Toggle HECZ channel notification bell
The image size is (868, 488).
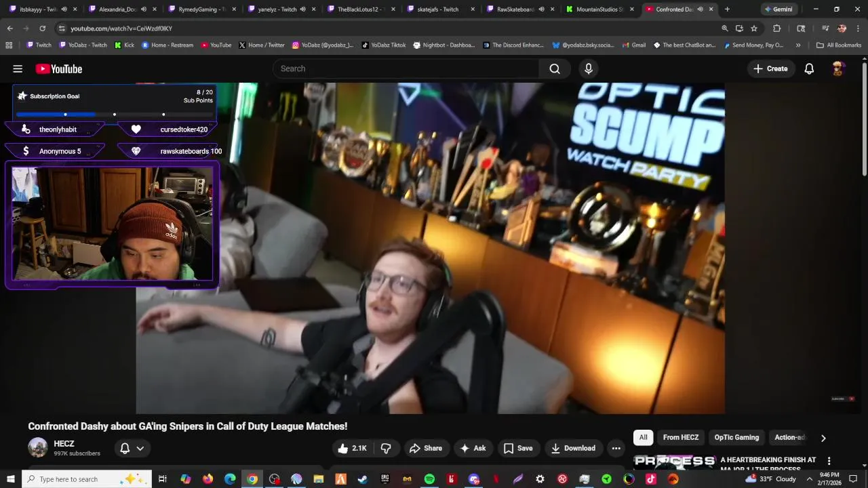tap(125, 448)
